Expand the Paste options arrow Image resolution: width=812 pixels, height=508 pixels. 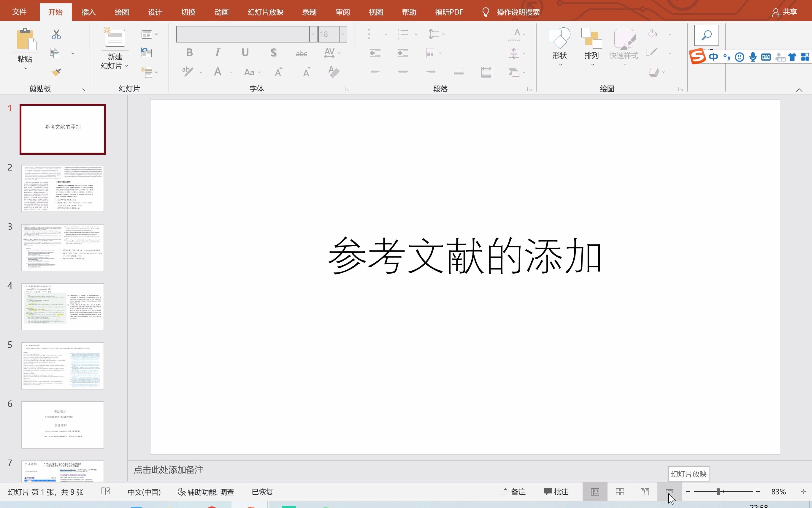click(x=26, y=68)
